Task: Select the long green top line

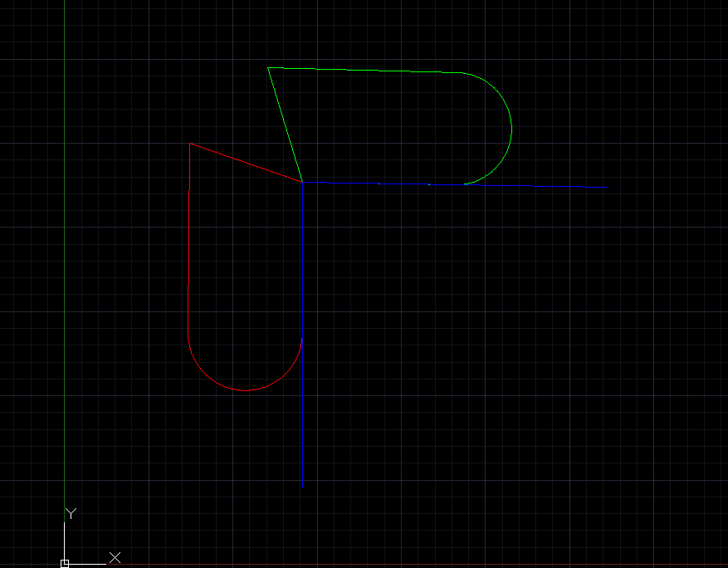Action: pyautogui.click(x=365, y=70)
